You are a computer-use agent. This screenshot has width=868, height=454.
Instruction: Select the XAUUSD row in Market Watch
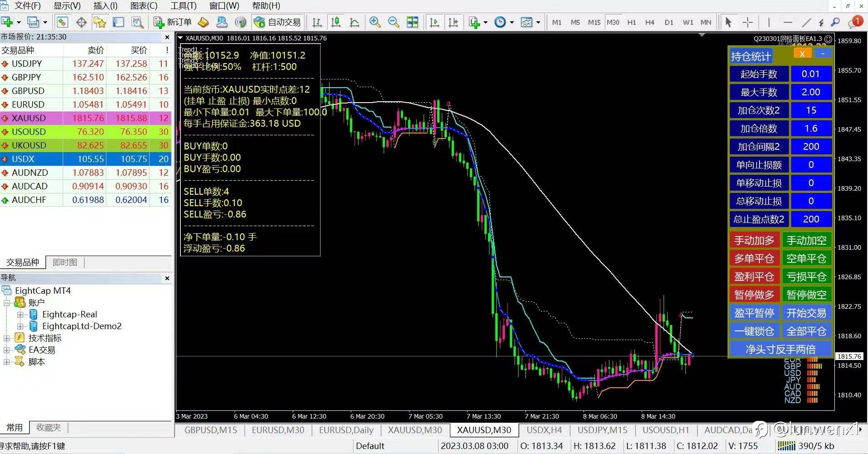86,118
